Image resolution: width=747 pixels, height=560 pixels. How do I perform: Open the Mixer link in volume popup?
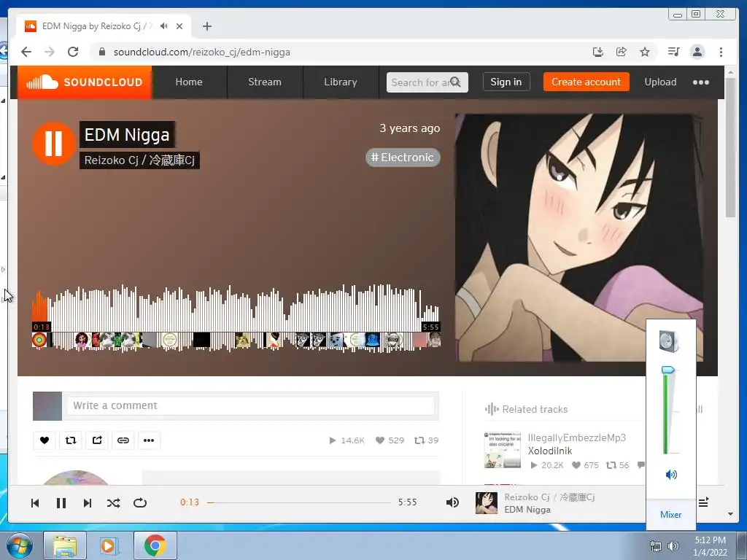[x=671, y=515]
